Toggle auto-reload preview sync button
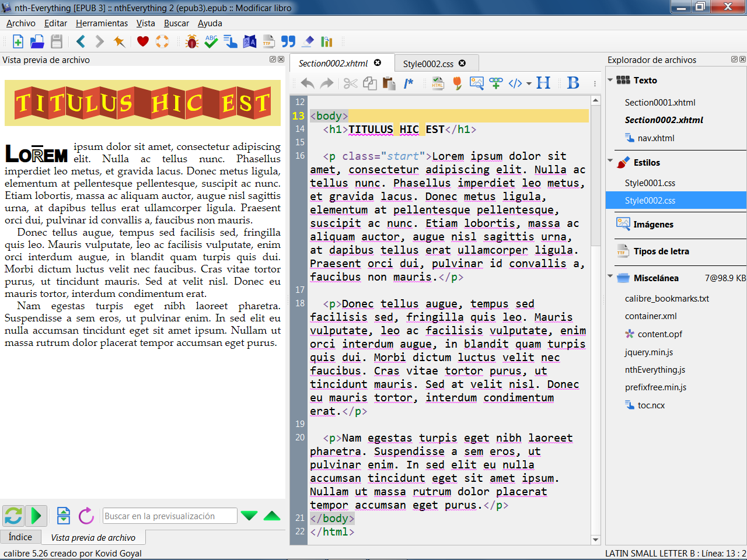747x560 pixels. tap(13, 516)
